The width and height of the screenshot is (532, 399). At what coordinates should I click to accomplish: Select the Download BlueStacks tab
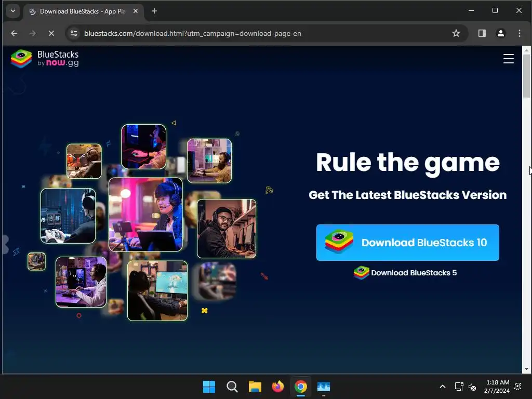pyautogui.click(x=84, y=11)
